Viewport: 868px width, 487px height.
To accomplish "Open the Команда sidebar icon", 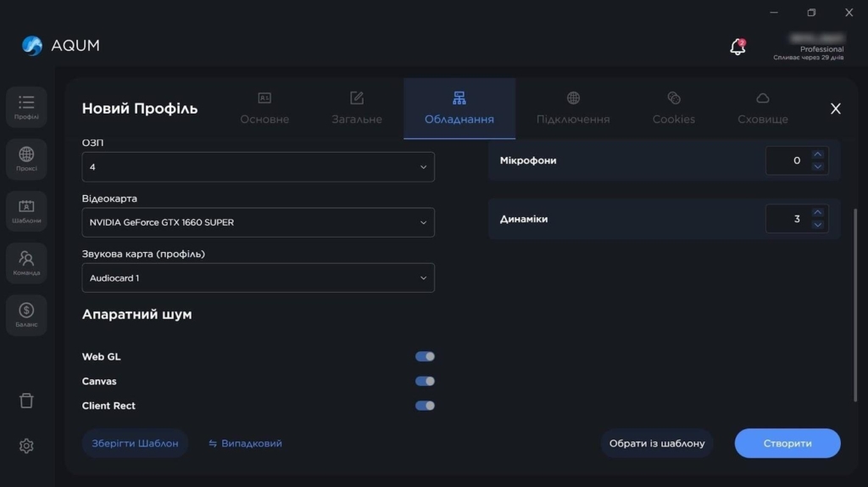I will [26, 262].
